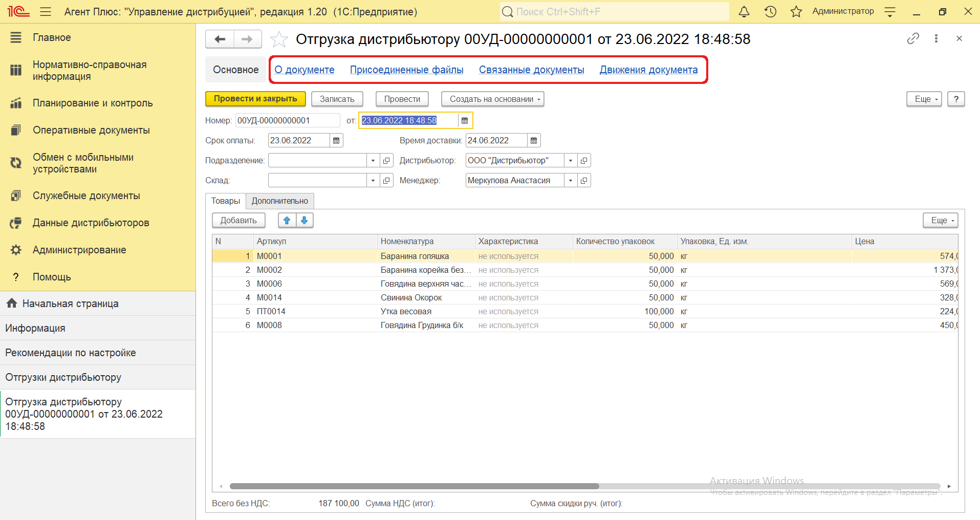Go back with the left arrow button
The width and height of the screenshot is (980, 520).
(220, 39)
